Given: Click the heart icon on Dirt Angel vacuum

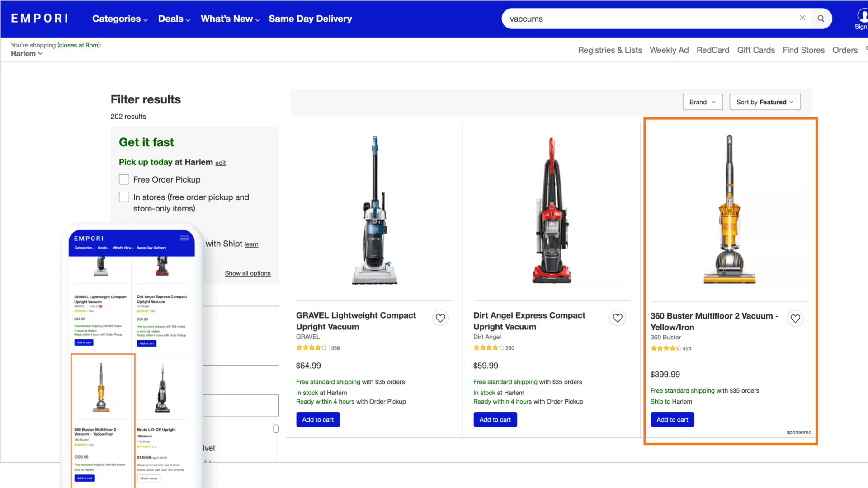Looking at the screenshot, I should (x=618, y=318).
